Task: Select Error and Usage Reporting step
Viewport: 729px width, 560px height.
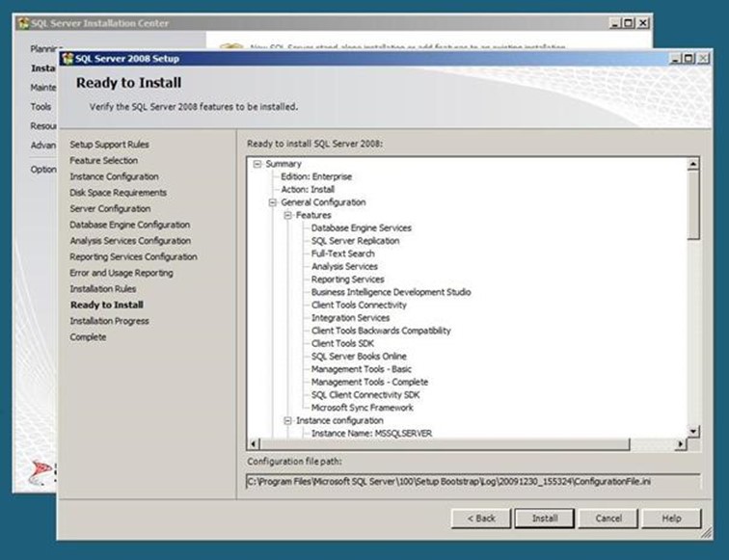Action: click(121, 273)
